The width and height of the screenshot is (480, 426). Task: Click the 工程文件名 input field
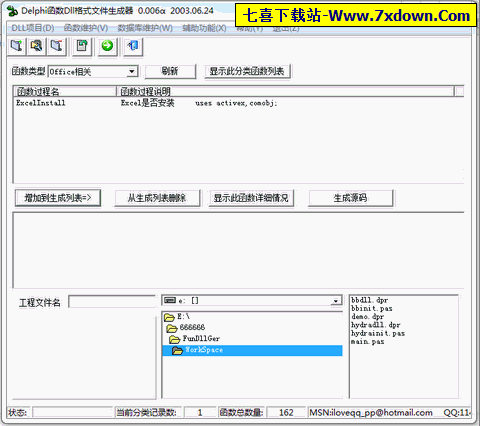pos(112,302)
